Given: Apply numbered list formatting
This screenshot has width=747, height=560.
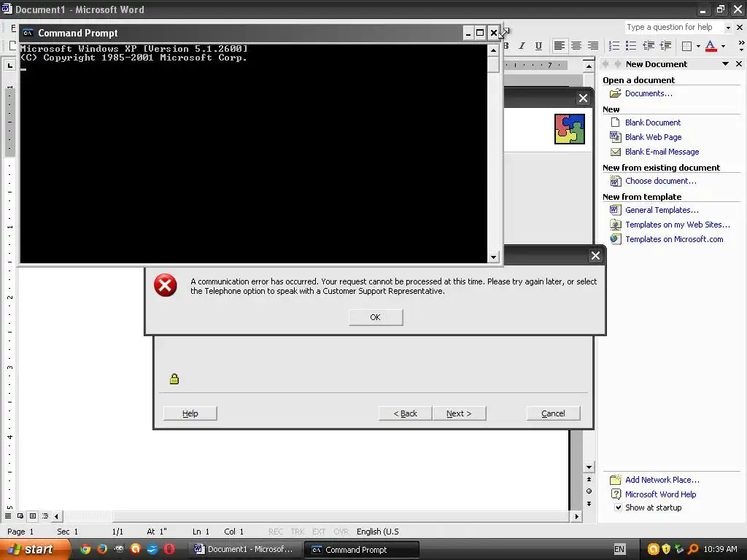Looking at the screenshot, I should coord(614,46).
